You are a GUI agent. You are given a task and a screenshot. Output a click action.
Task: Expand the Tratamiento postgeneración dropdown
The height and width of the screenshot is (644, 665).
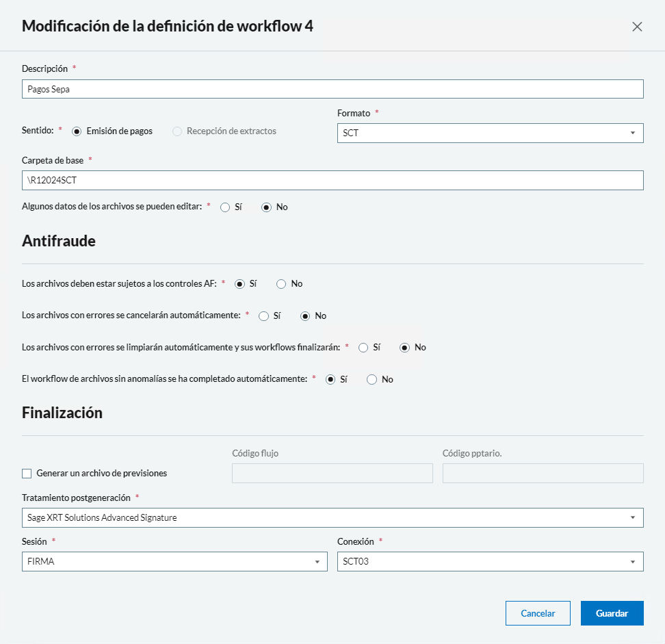[x=332, y=518]
